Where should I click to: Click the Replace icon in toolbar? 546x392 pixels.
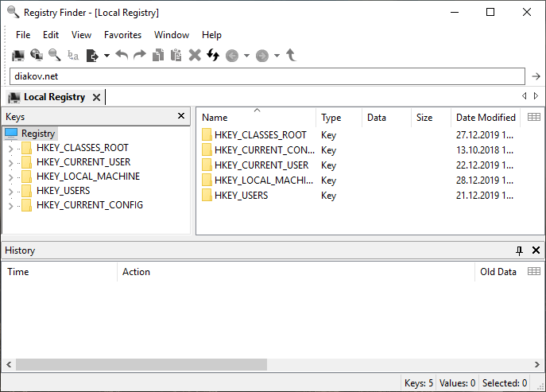[x=73, y=56]
